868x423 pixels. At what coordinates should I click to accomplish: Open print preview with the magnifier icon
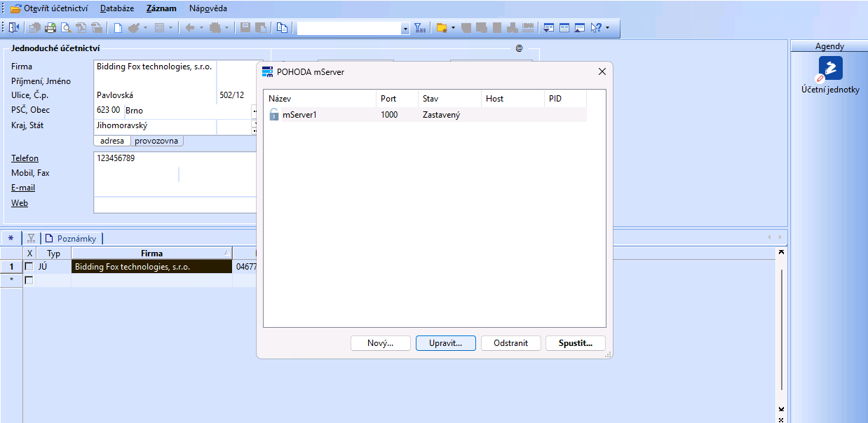tap(66, 28)
